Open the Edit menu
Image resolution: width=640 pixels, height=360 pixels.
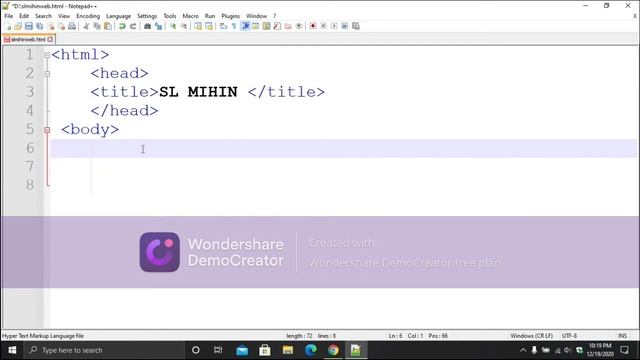tap(24, 16)
